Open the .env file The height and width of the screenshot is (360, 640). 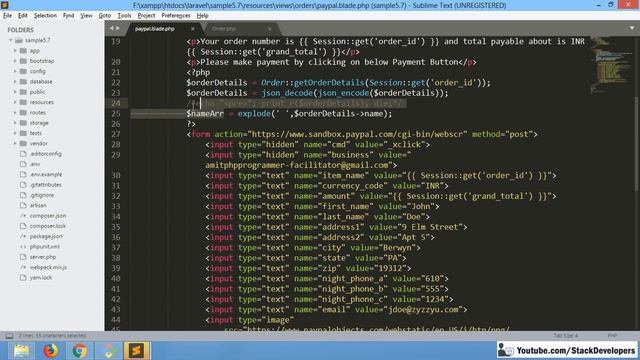point(35,164)
